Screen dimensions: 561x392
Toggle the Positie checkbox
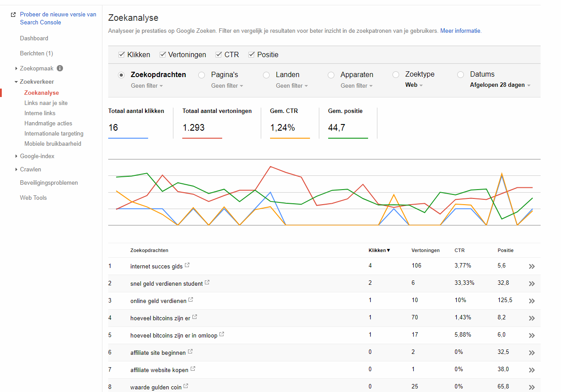tap(251, 54)
